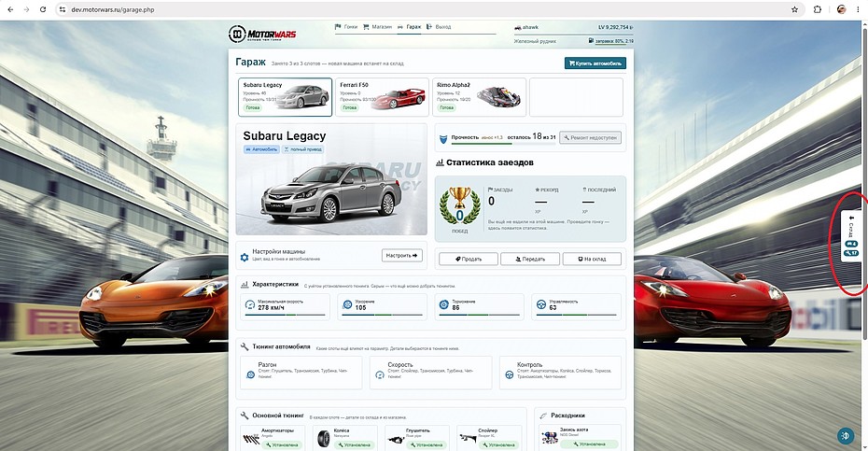Click the wrench icon beside Тюнинг автомобиля

click(245, 346)
